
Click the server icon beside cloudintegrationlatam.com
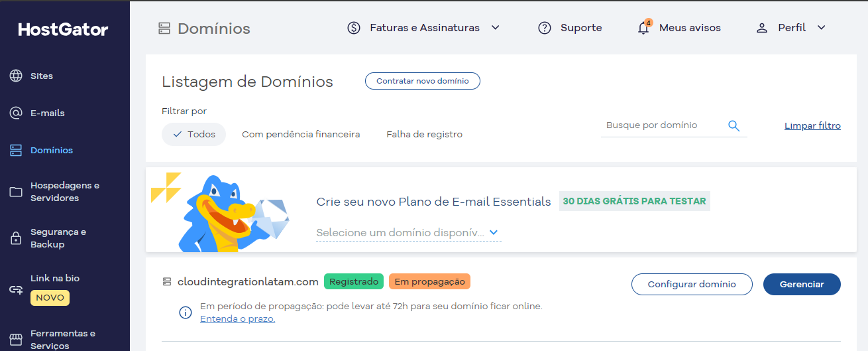(x=167, y=282)
